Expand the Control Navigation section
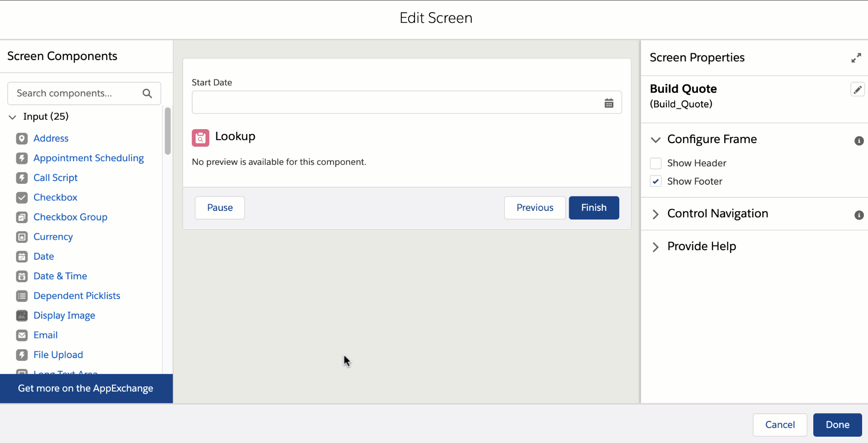868x443 pixels. (x=656, y=214)
